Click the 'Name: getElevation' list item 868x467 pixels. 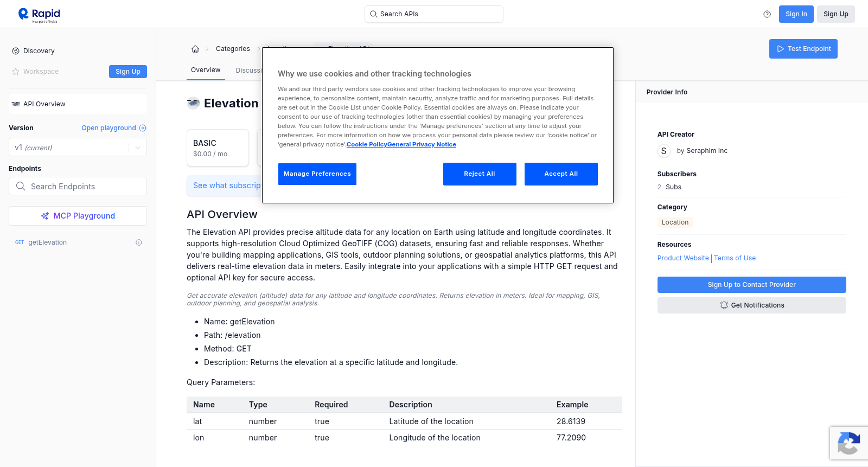click(239, 322)
